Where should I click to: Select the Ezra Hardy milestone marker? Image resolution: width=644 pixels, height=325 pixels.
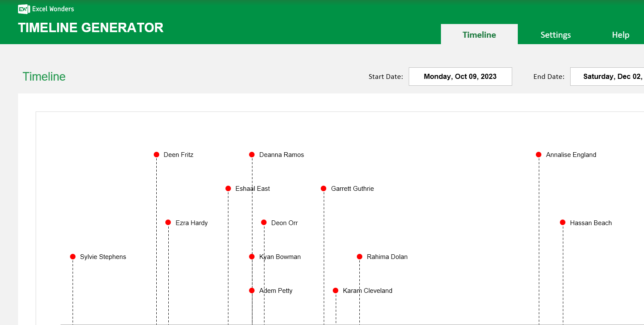[168, 222]
